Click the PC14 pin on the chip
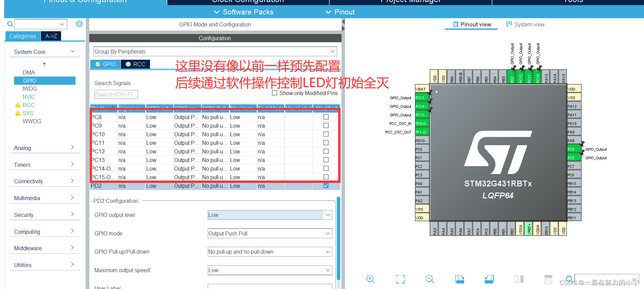Image resolution: width=644 pixels, height=289 pixels. click(422, 106)
